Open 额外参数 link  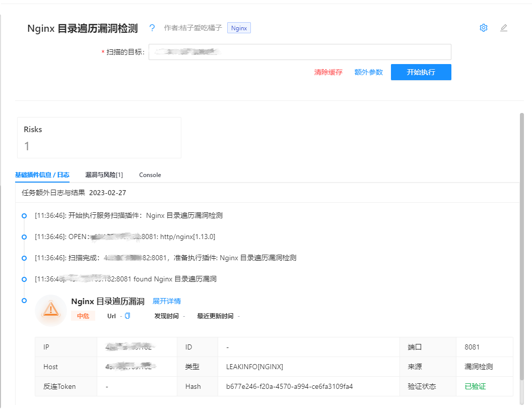pyautogui.click(x=368, y=72)
